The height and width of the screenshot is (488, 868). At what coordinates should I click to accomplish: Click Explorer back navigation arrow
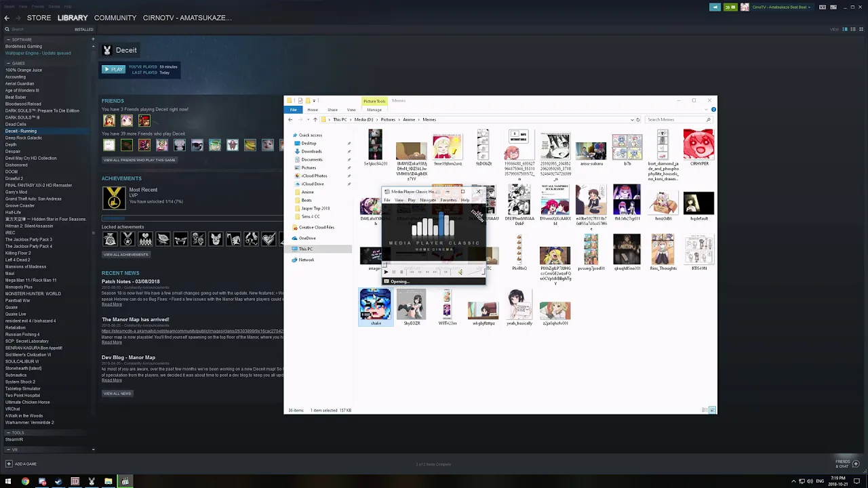tap(290, 119)
